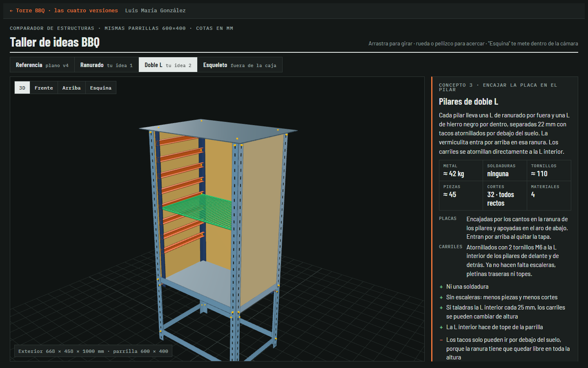Click the CARRILES row label
The width and height of the screenshot is (588, 368).
450,247
